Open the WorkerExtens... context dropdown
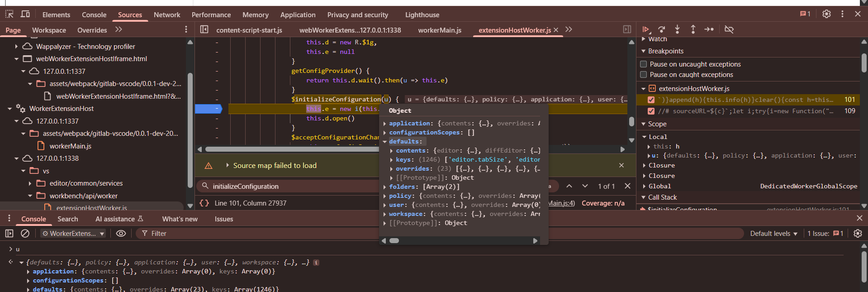The image size is (868, 292). click(x=73, y=234)
